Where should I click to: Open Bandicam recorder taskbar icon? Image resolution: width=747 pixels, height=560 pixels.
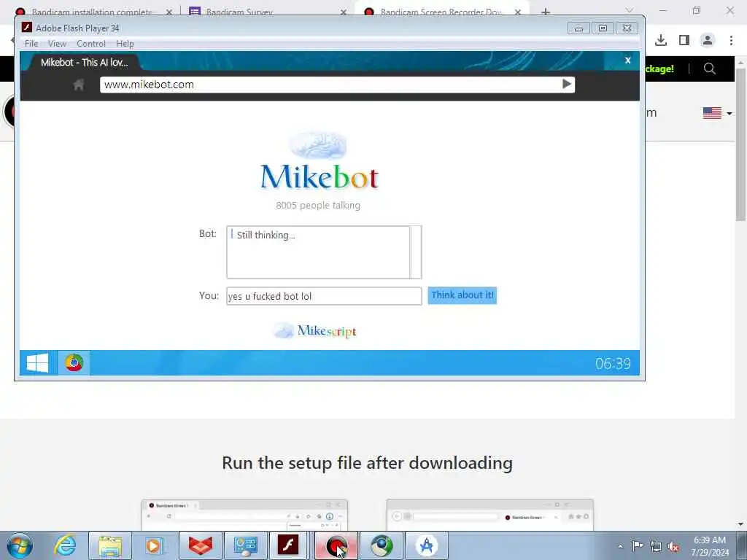click(x=336, y=545)
